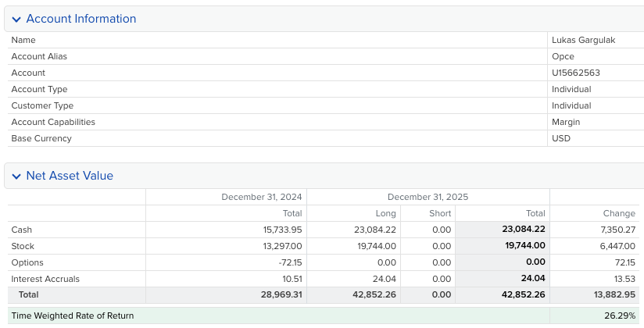Image resolution: width=644 pixels, height=328 pixels.
Task: Select the December 31, 2024 column header
Action: pos(261,197)
